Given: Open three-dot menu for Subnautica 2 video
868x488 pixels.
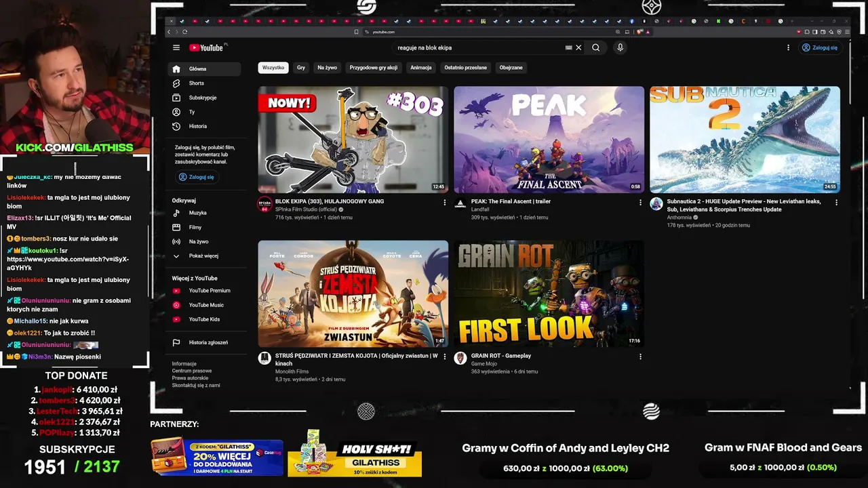Looking at the screenshot, I should point(836,202).
